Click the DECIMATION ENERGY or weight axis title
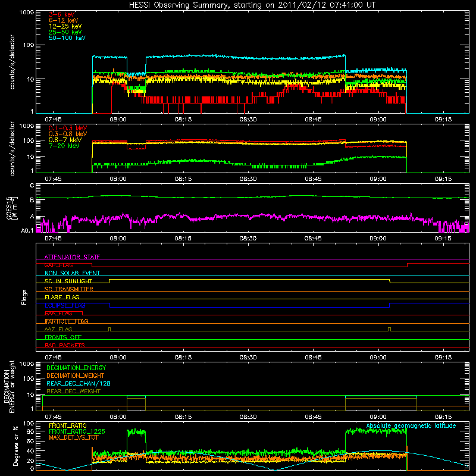This screenshot has width=476, height=476. [9, 386]
